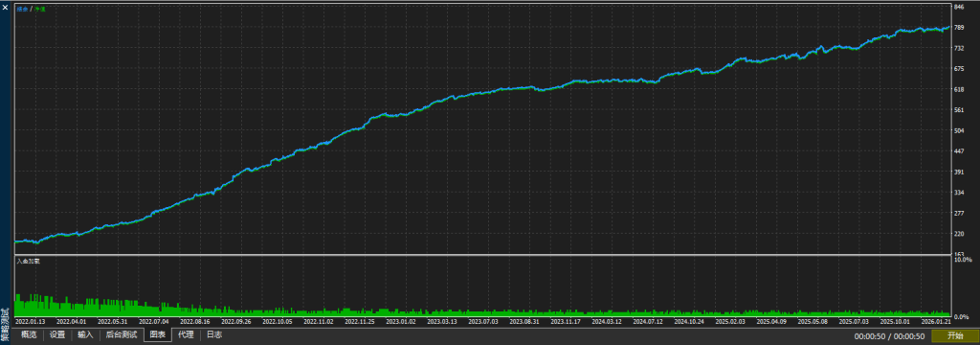This screenshot has height=345, width=980.
Task: Click the 2026.01.21 date marker
Action: tap(935, 321)
